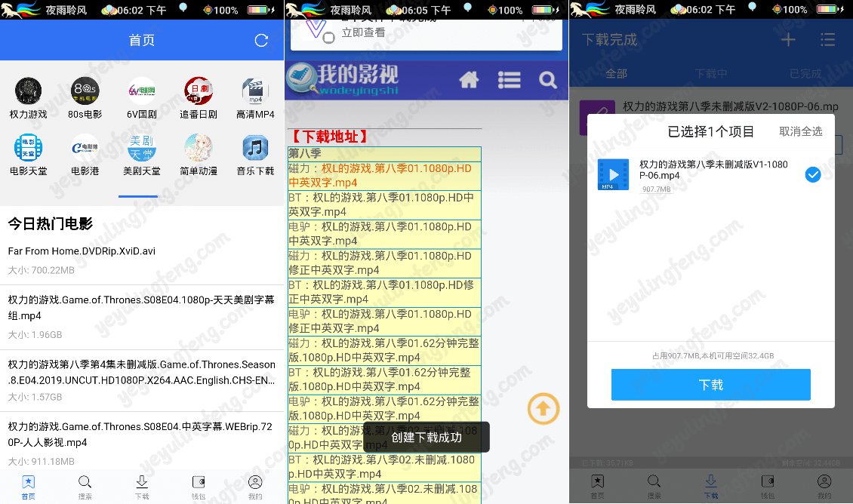
Task: Open the S08E04.1080p-天天美剧字幕组.mp4 entry
Action: point(141,317)
